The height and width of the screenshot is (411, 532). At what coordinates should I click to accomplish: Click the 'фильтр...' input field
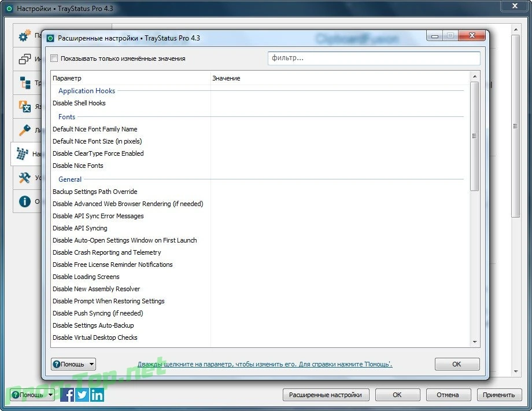374,58
